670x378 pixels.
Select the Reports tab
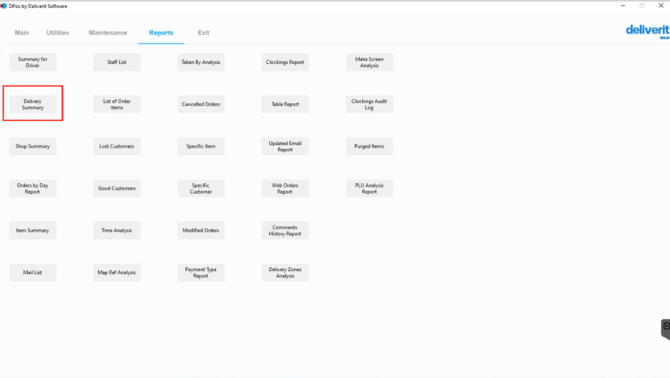click(x=161, y=32)
